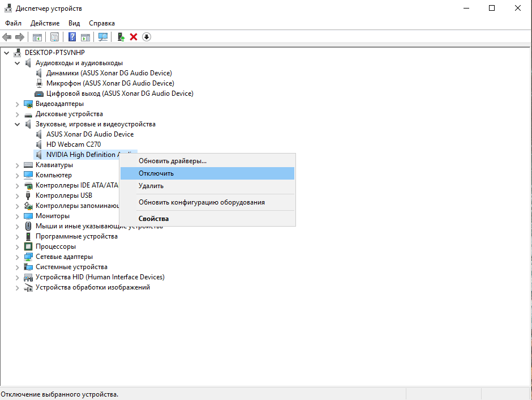Select ASUS Xonar DG Audio Device row
This screenshot has height=400, width=532.
90,134
